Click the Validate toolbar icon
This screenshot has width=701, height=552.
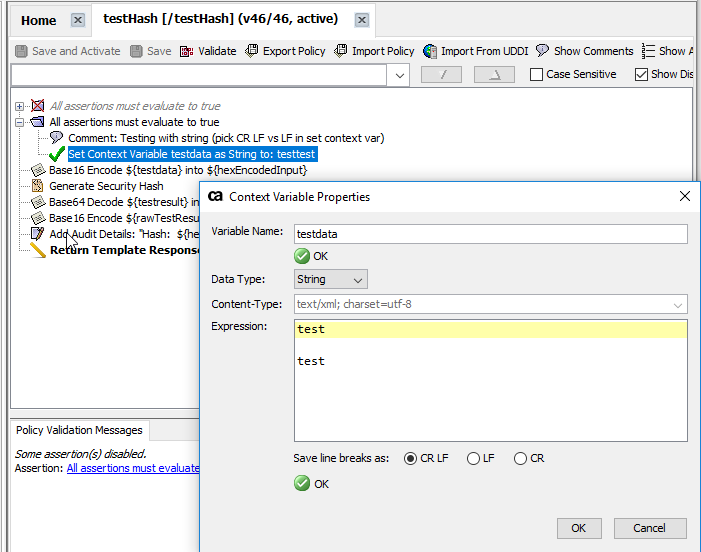click(x=187, y=51)
